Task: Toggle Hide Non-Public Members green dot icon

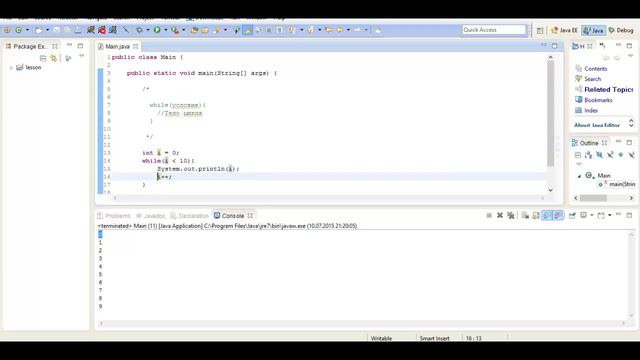Action: coord(621,155)
